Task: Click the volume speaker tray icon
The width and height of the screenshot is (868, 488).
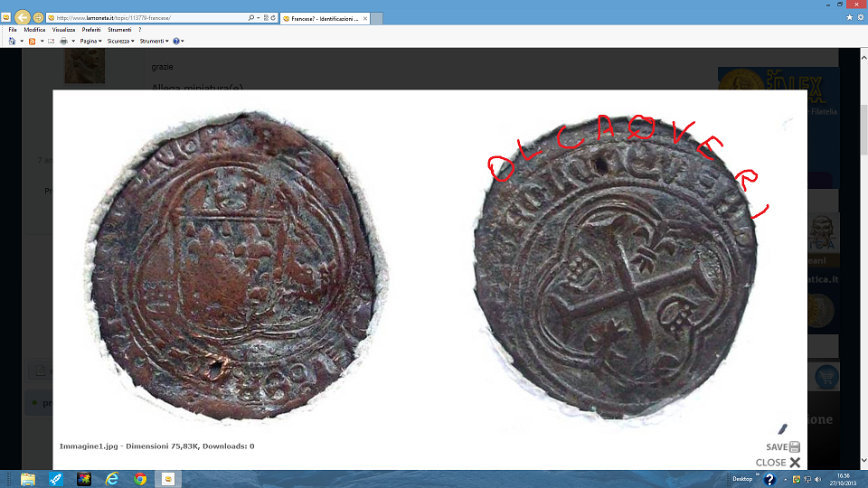Action: [x=818, y=480]
